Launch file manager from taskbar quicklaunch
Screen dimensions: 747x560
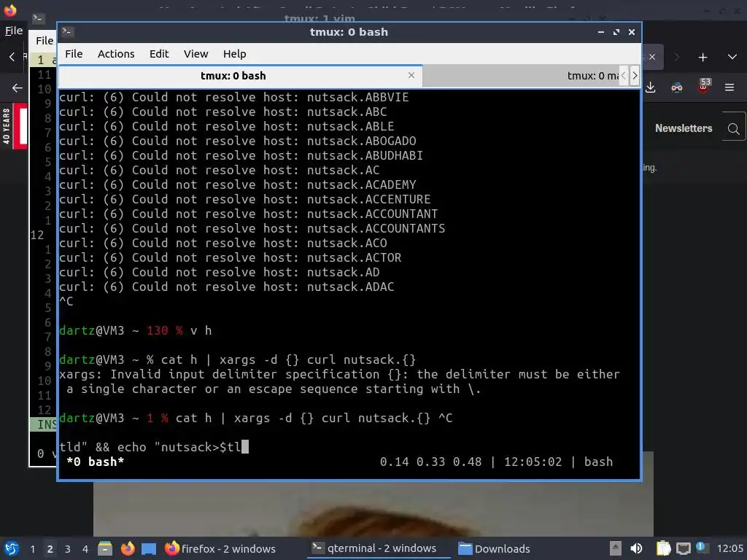pos(105,548)
